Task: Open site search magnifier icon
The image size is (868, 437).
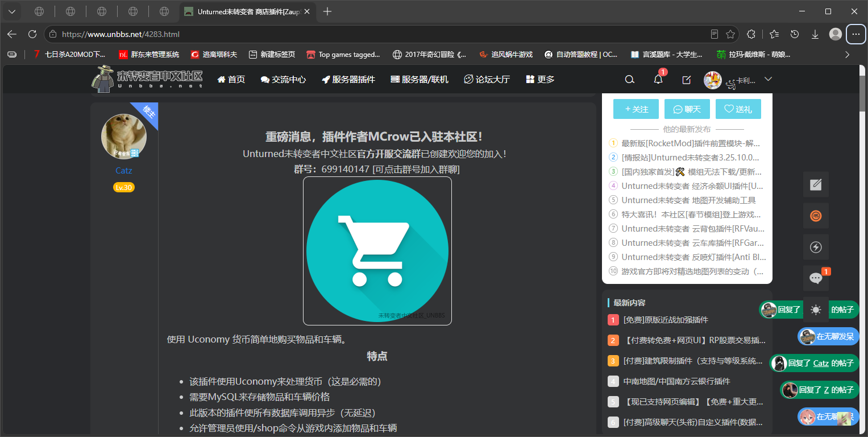Action: pos(629,80)
